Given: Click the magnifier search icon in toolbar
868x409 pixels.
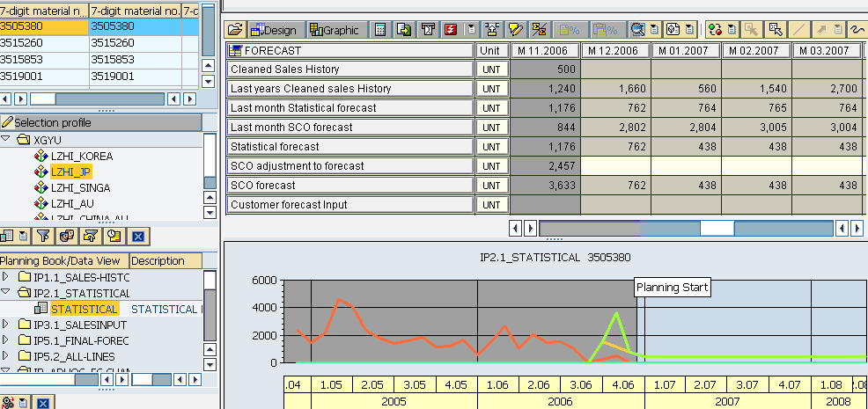Looking at the screenshot, I should point(636,30).
